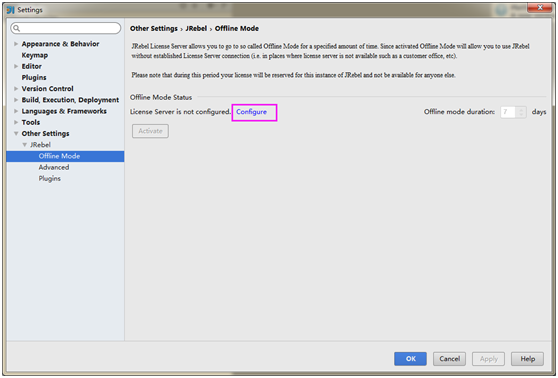Expand Languages & Frameworks arrow
This screenshot has height=378, width=558.
click(x=16, y=111)
